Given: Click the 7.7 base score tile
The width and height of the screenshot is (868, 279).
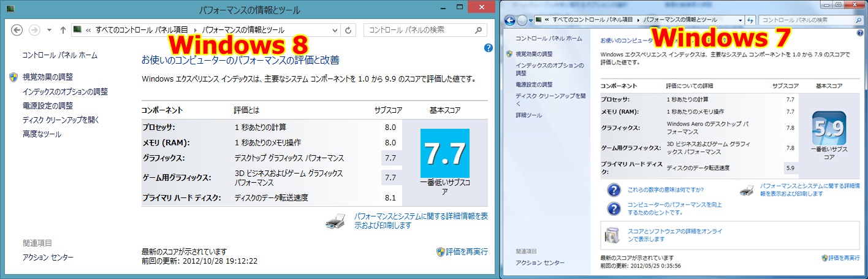Looking at the screenshot, I should coord(445,153).
